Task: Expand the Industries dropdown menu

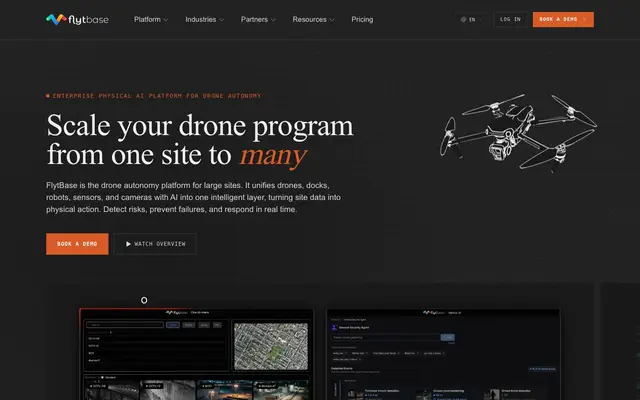Action: (204, 20)
